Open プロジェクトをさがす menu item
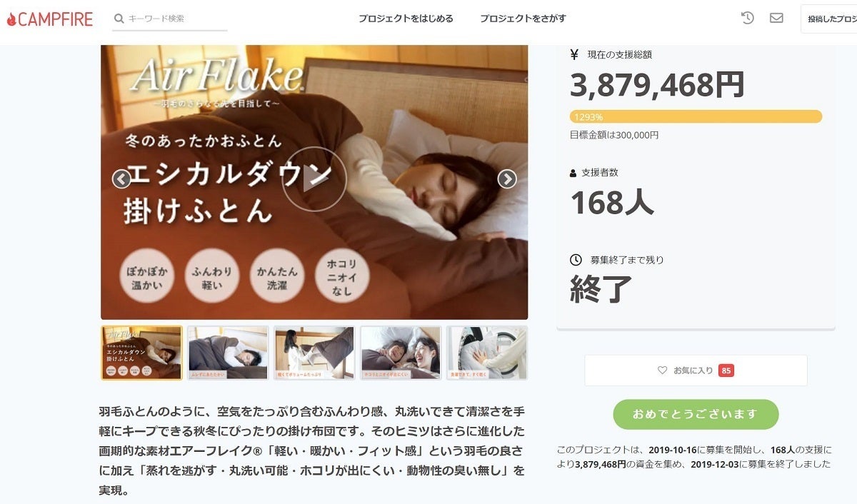Image resolution: width=857 pixels, height=504 pixels. point(523,19)
